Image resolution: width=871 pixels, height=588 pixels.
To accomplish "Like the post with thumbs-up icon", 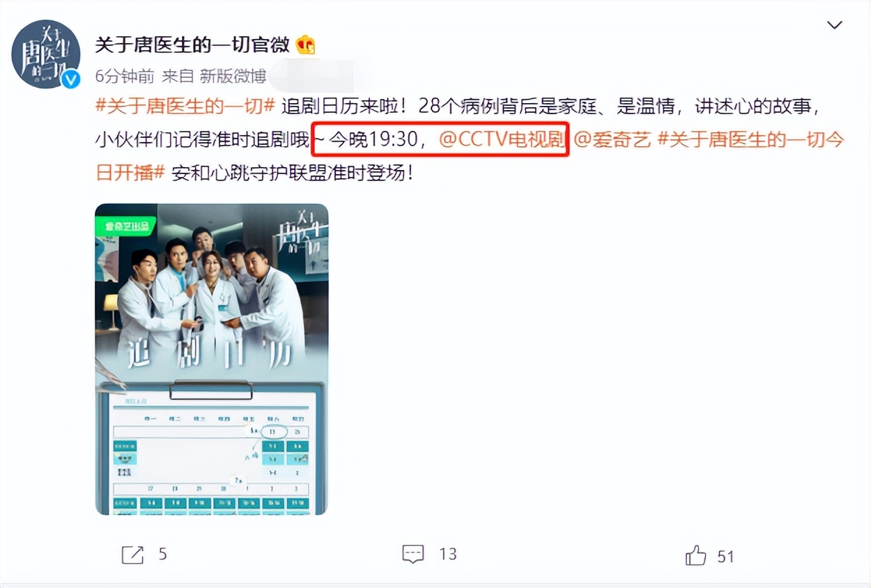I will point(696,555).
